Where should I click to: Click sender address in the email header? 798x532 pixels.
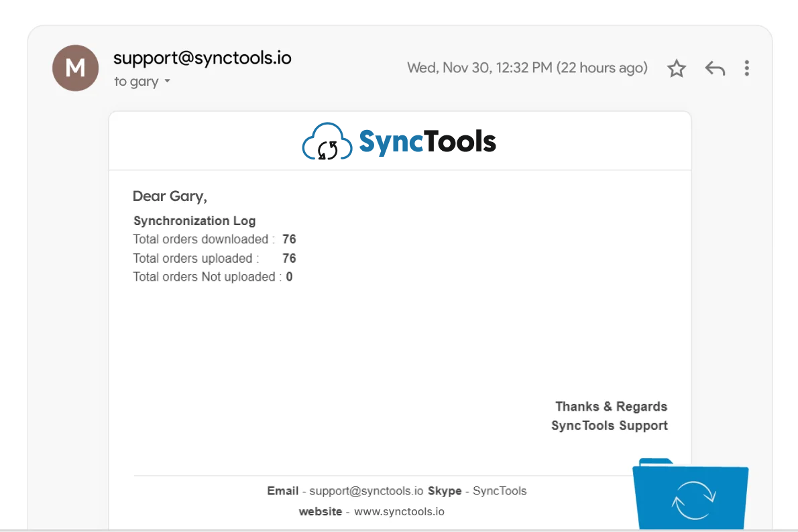202,58
